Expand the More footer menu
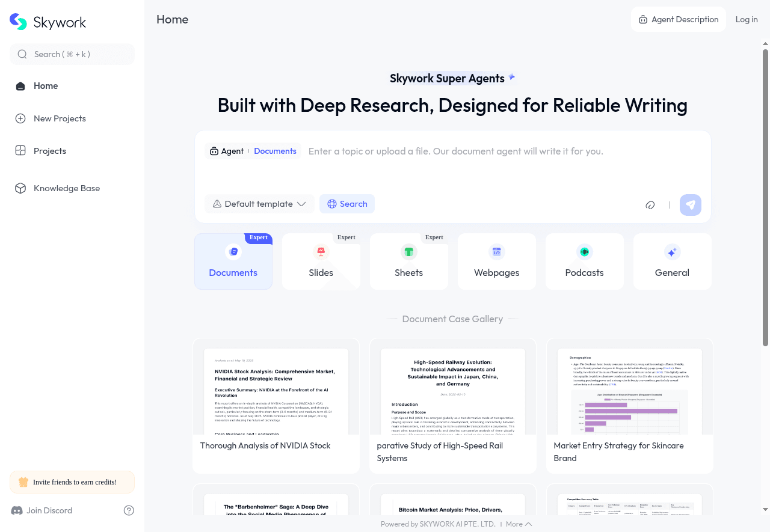The image size is (770, 532). [x=519, y=524]
